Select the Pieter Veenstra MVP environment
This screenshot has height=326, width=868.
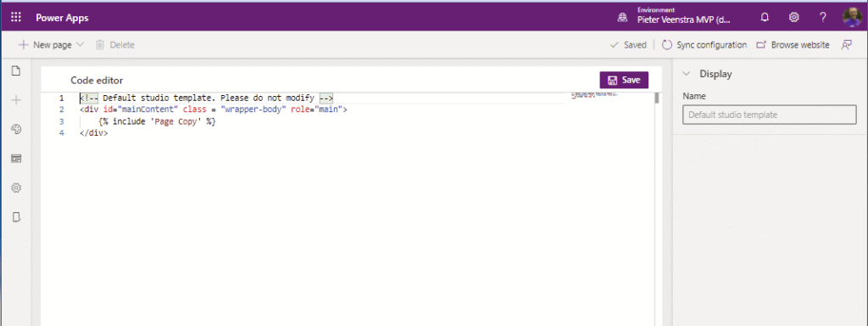pyautogui.click(x=684, y=20)
